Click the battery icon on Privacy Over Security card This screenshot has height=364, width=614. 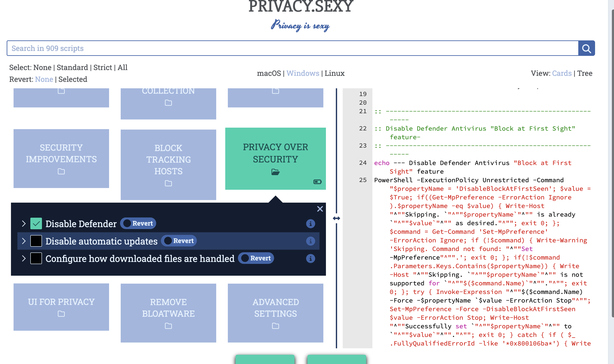click(317, 182)
